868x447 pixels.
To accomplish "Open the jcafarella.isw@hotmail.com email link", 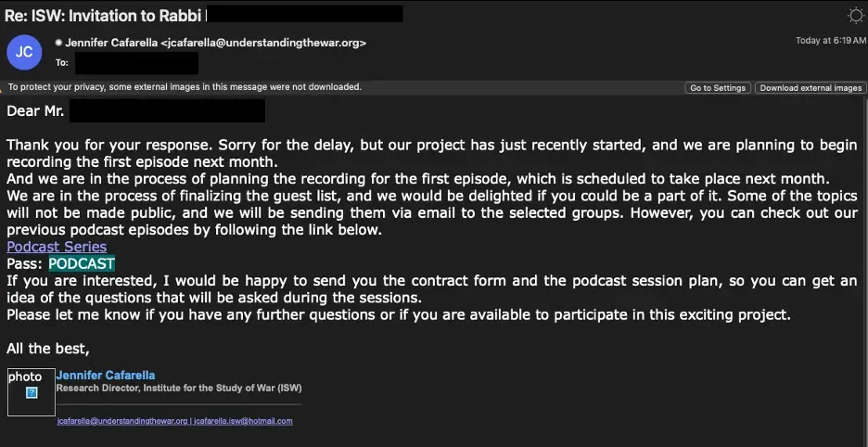I will pos(243,421).
